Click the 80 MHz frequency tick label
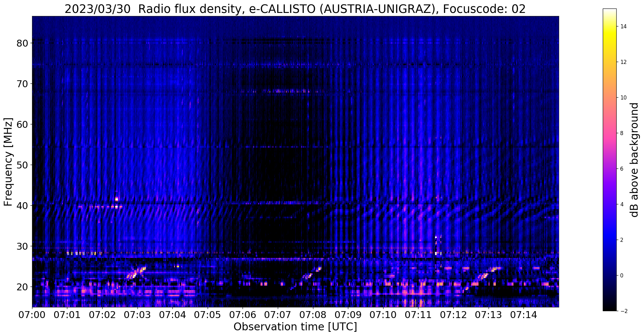Image resolution: width=644 pixels, height=336 pixels. click(x=22, y=43)
